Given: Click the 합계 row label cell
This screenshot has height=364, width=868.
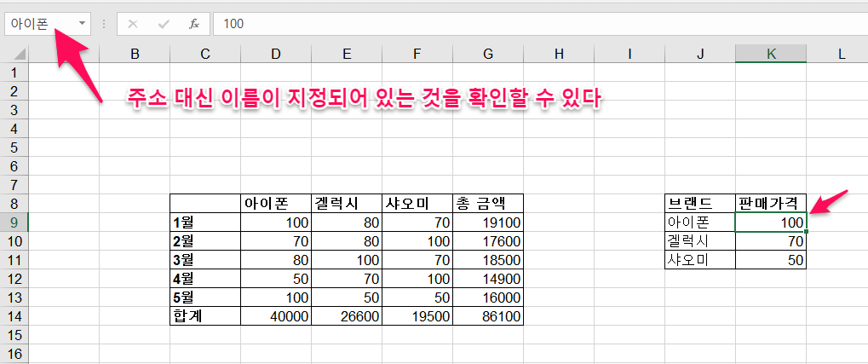Looking at the screenshot, I should (205, 315).
